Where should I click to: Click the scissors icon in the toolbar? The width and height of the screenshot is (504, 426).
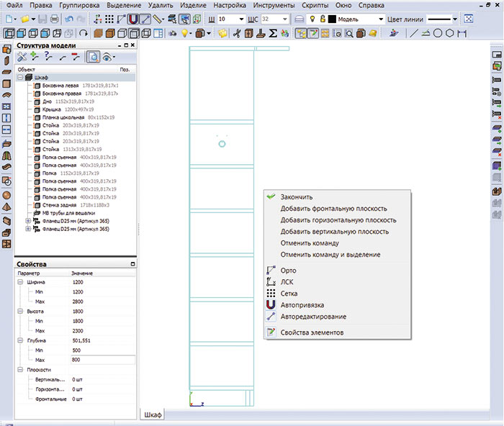point(235,33)
